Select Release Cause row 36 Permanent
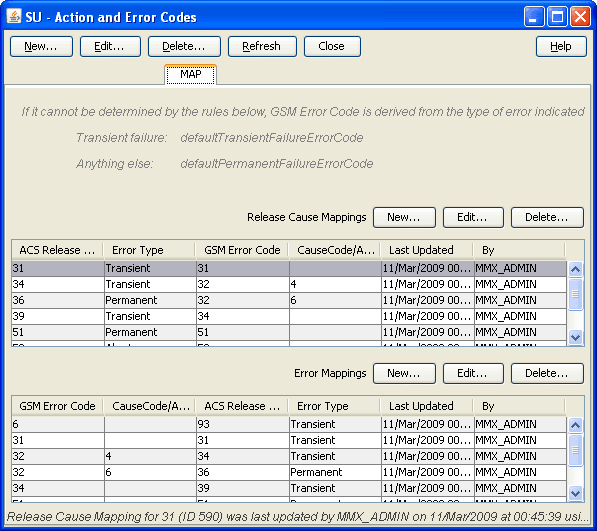 [289, 300]
